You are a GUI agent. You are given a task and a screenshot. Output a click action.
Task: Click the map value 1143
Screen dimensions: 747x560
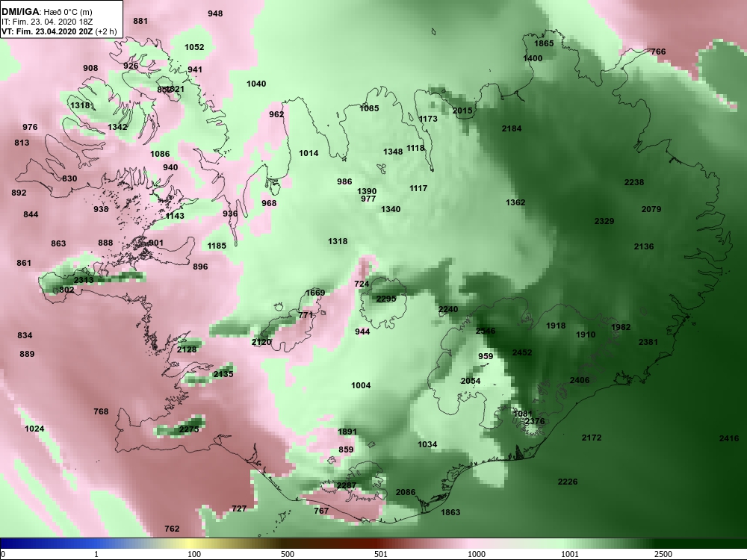click(x=174, y=217)
